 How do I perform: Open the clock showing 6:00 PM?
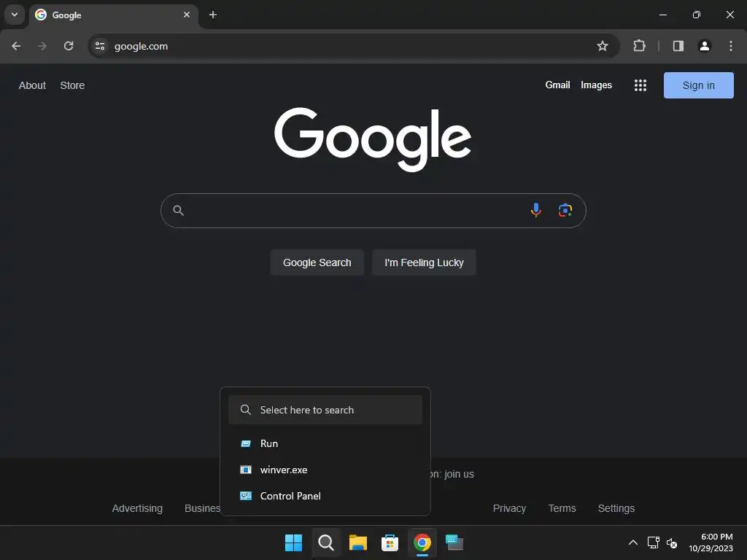coord(711,542)
